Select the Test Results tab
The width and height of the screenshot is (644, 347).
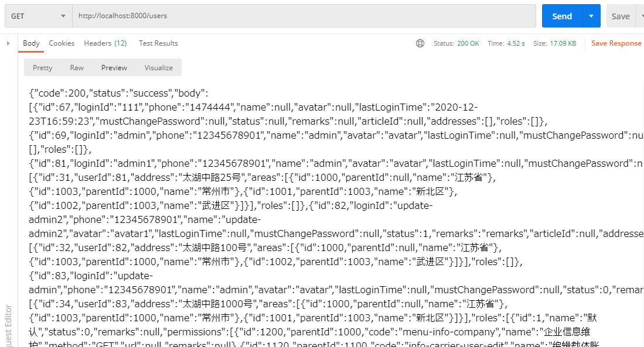[x=158, y=43]
